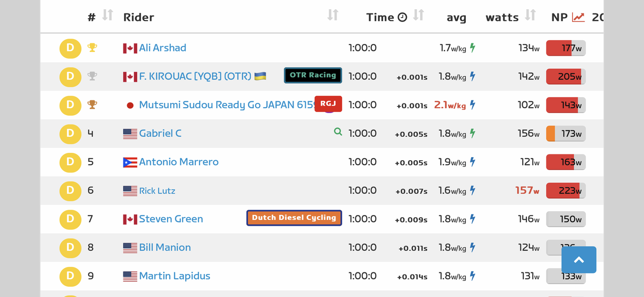644x297 pixels.
Task: Open Bill Manion's rider profile
Action: (x=165, y=247)
